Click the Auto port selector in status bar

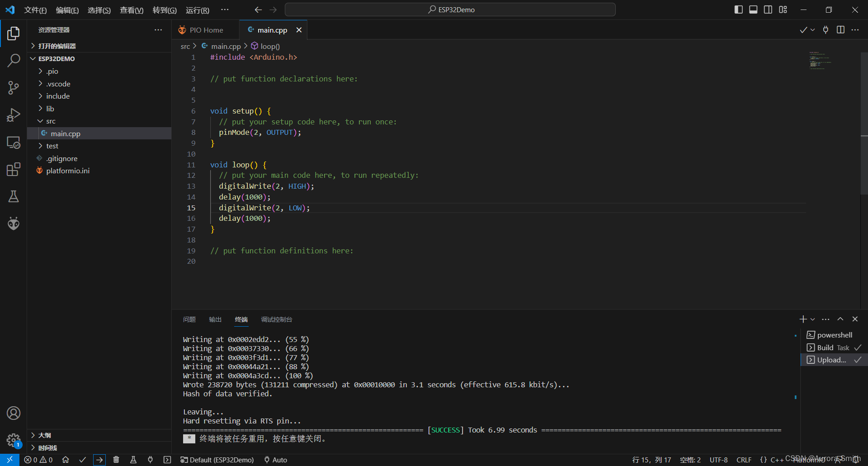[276, 460]
